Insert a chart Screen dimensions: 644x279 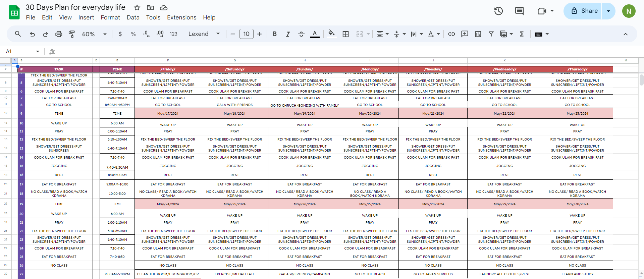pyautogui.click(x=478, y=34)
